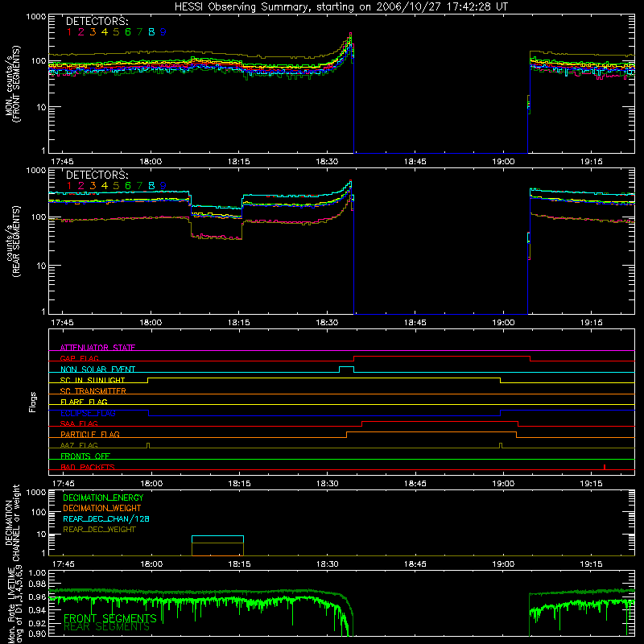Click 1.00 y-axis label of livetime plot
This screenshot has height=644, width=644.
(37, 572)
